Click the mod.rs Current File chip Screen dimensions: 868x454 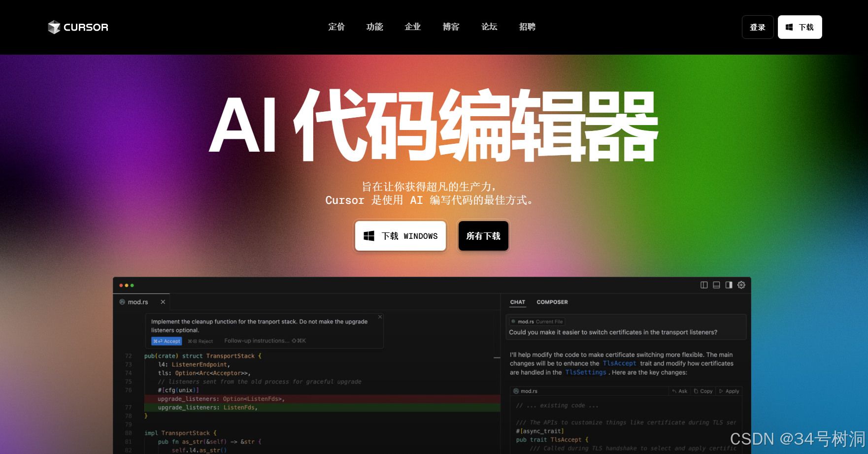tap(537, 322)
